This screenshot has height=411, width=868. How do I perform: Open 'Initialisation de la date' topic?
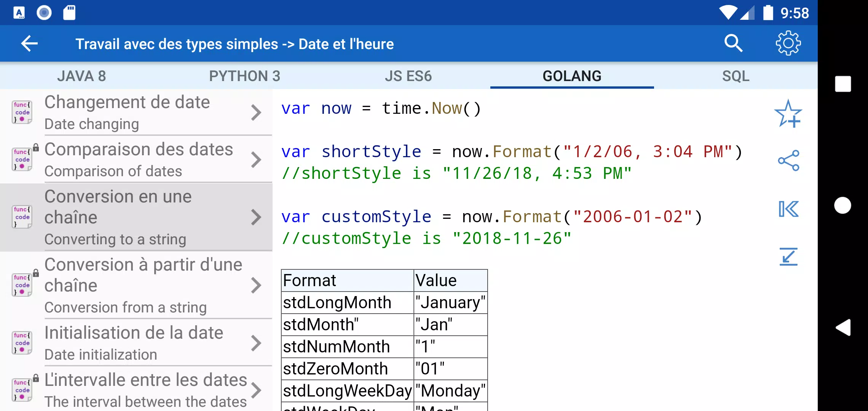(136, 343)
